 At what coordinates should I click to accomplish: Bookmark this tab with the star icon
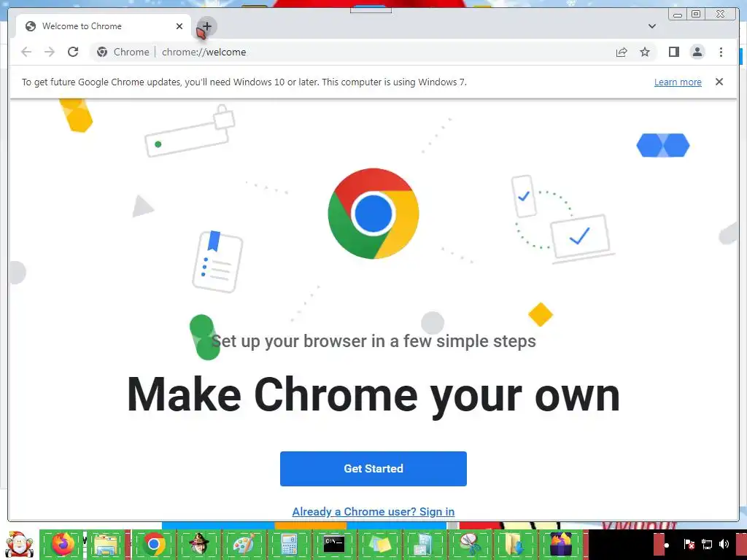(x=645, y=52)
